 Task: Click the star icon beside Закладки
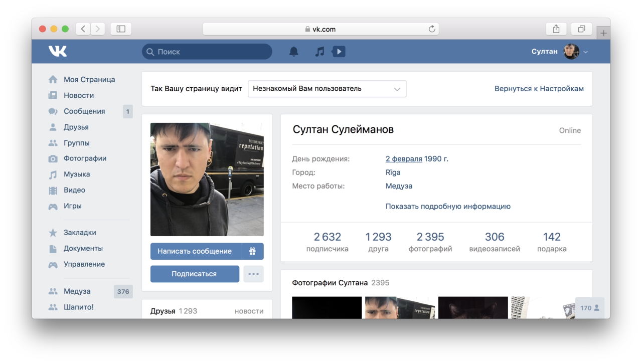point(53,233)
